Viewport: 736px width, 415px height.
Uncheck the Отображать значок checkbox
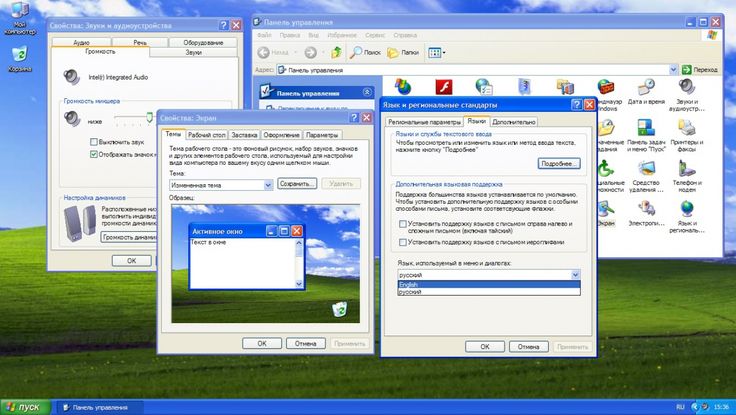click(x=93, y=154)
